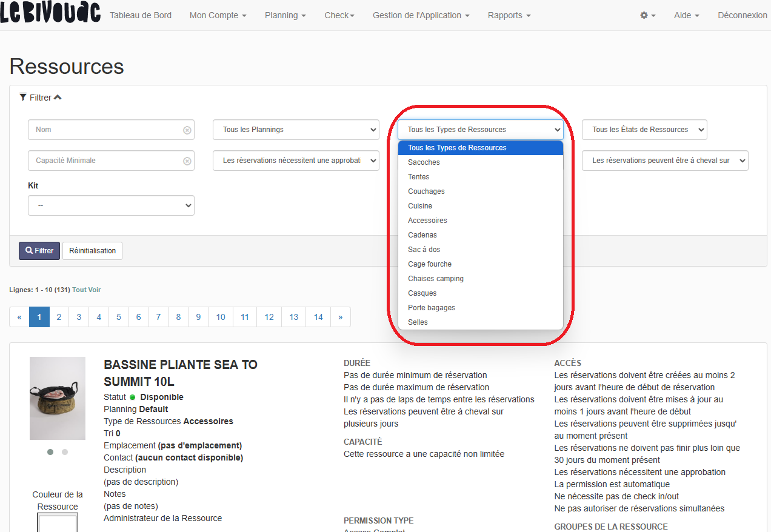Clear the Nom field with x icon

pos(187,130)
